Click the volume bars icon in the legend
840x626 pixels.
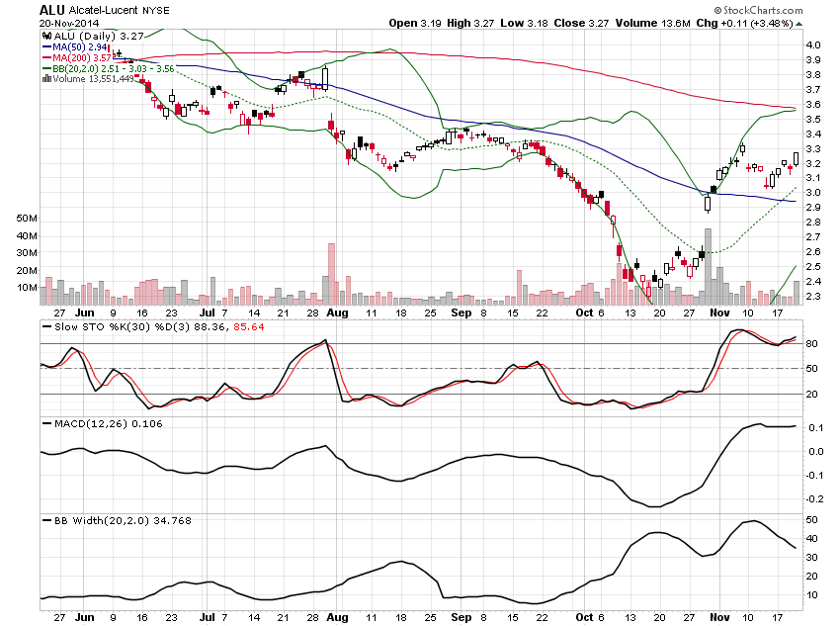click(x=47, y=79)
